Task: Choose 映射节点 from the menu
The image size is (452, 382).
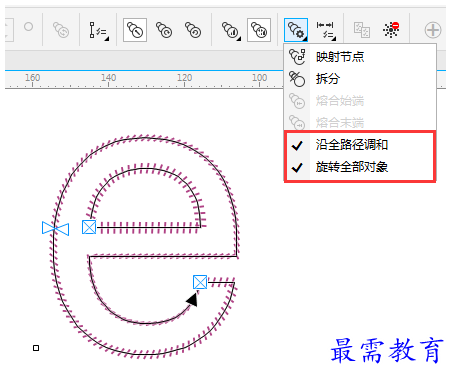Action: pos(360,57)
